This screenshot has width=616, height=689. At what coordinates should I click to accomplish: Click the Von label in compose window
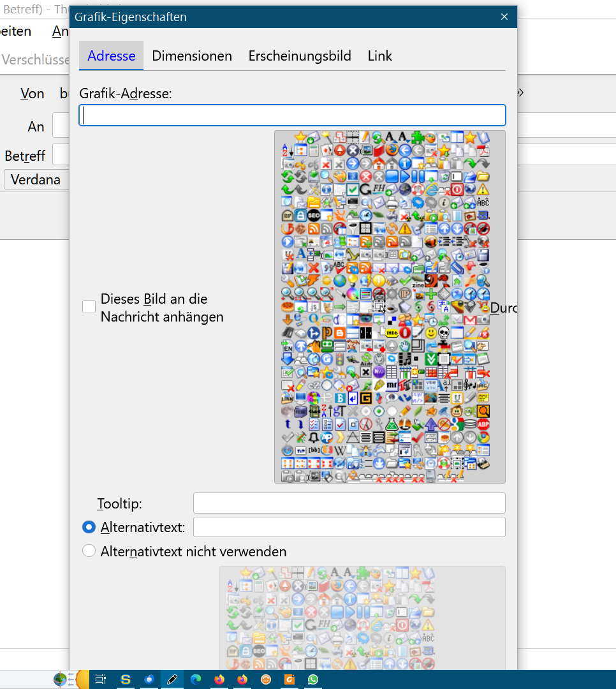point(32,94)
